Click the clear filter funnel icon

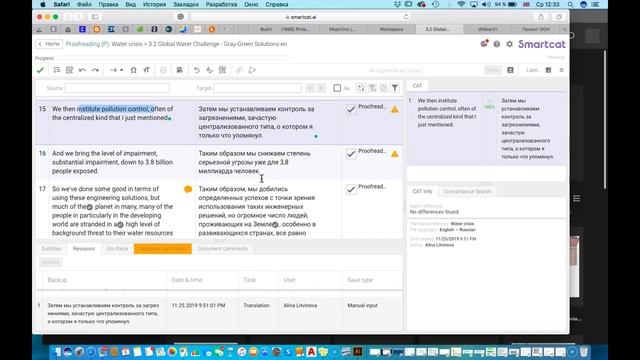tap(372, 88)
